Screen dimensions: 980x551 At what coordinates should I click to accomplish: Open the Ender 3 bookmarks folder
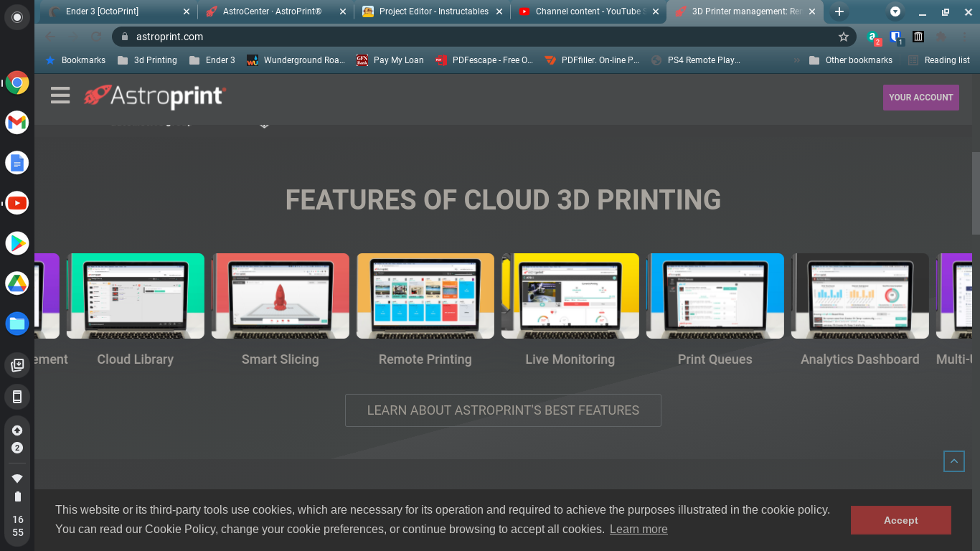point(212,60)
